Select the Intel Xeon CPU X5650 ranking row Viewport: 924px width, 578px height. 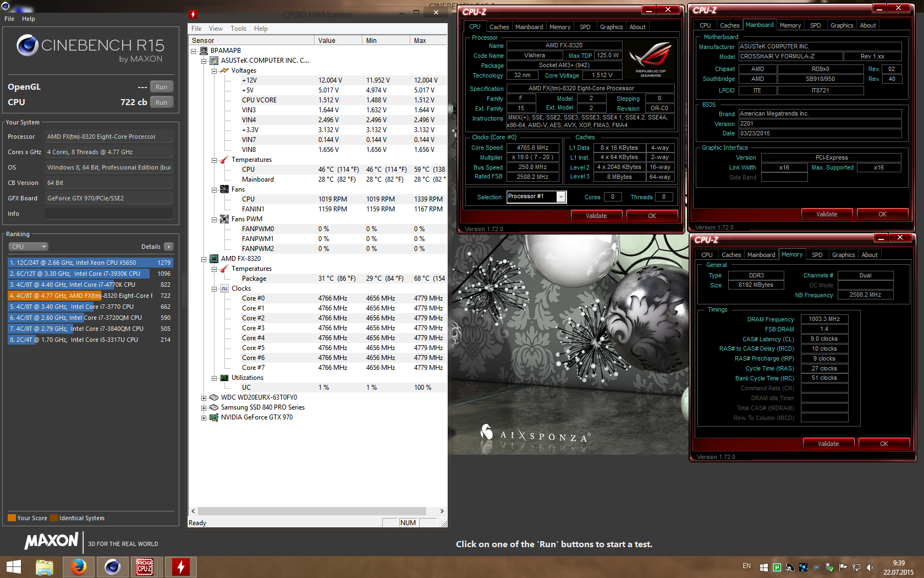90,263
